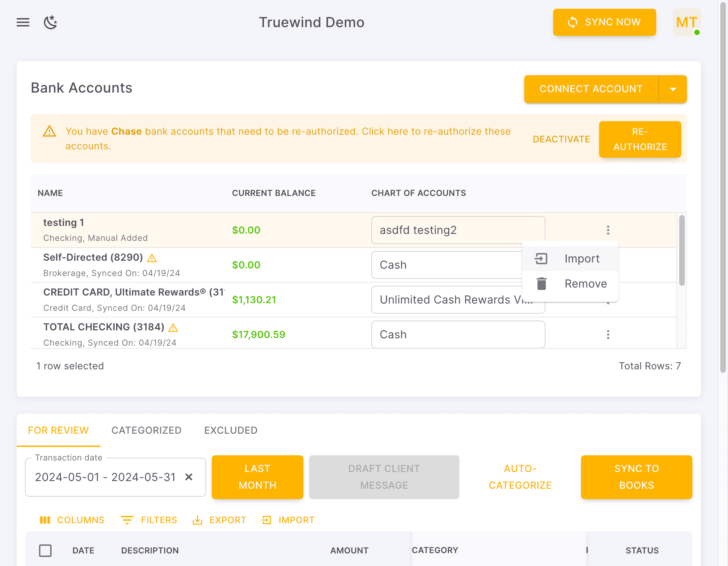
Task: Switch to the CATEGORIZED tab
Action: click(146, 430)
